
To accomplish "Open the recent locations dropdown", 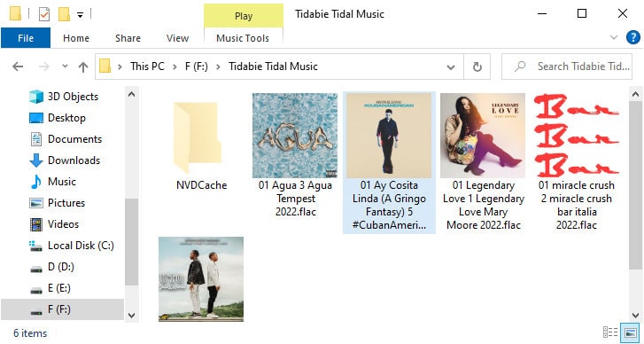I will pyautogui.click(x=65, y=66).
